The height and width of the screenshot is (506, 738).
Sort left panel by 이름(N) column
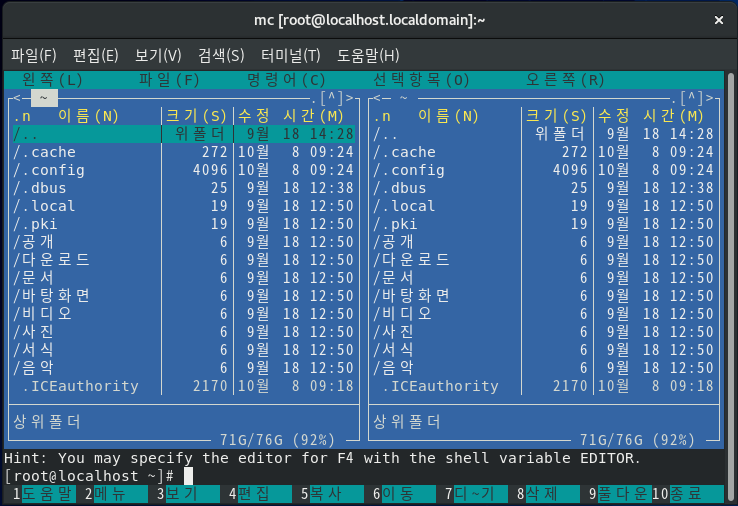tap(88, 116)
